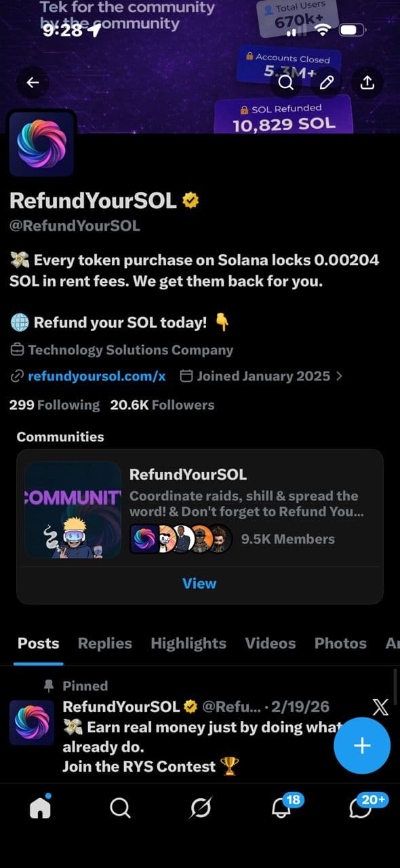
Task: Tap the gold verified badge beside RefundYourSOL
Action: click(191, 199)
